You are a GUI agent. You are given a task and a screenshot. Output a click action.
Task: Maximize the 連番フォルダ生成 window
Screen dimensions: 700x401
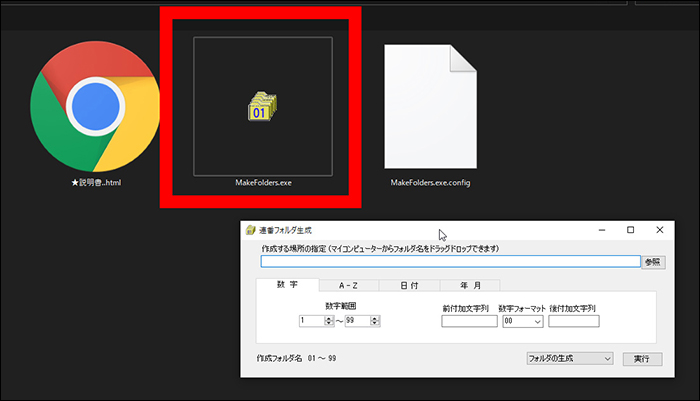click(630, 230)
